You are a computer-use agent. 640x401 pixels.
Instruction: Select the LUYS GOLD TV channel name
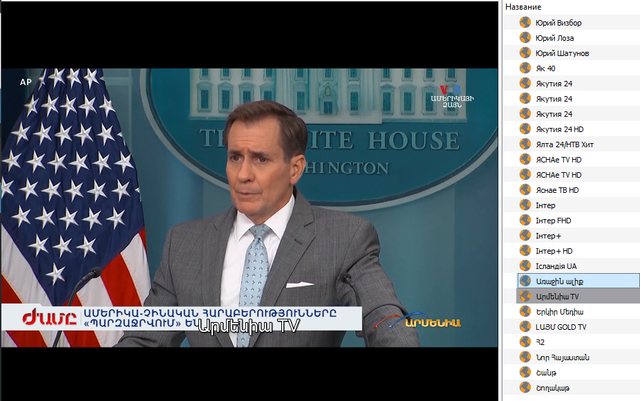point(561,327)
